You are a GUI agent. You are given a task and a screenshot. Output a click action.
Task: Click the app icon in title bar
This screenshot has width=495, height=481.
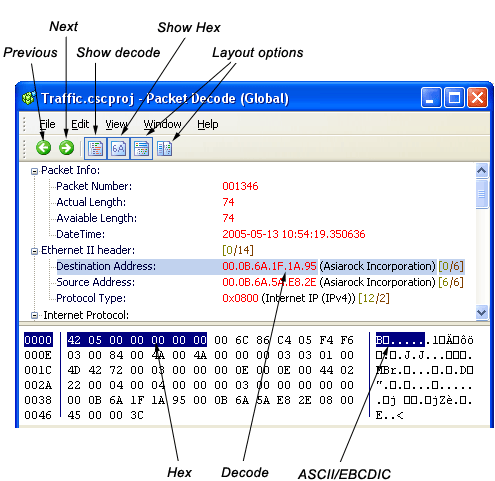point(29,98)
